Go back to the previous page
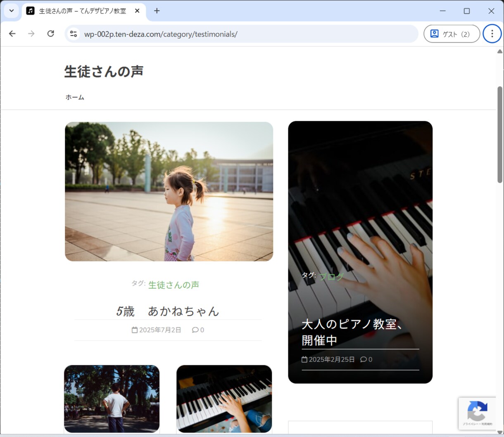Image resolution: width=504 pixels, height=437 pixels. pos(12,34)
